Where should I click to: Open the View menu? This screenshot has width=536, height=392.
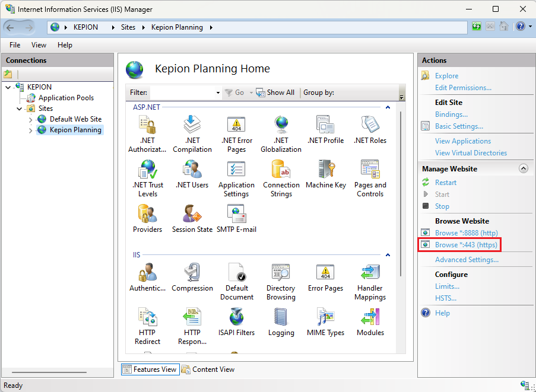click(39, 45)
